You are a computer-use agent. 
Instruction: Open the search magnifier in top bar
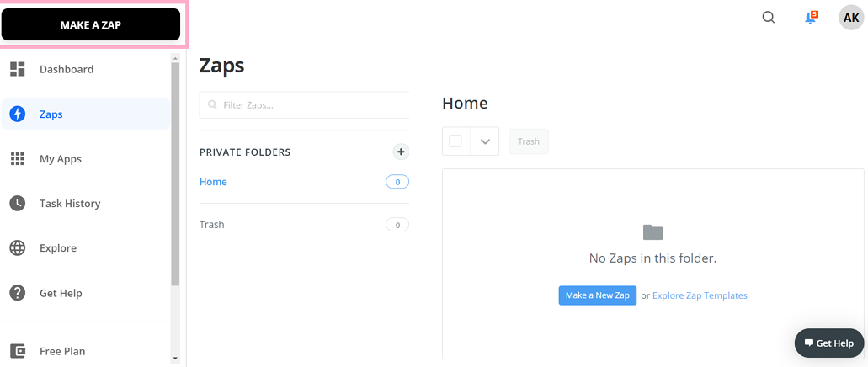pyautogui.click(x=769, y=18)
